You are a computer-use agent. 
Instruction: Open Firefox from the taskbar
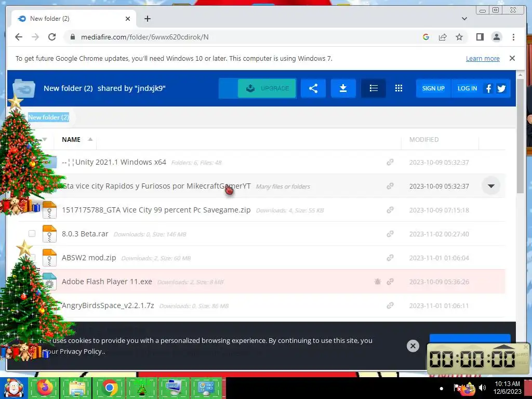coord(45,388)
